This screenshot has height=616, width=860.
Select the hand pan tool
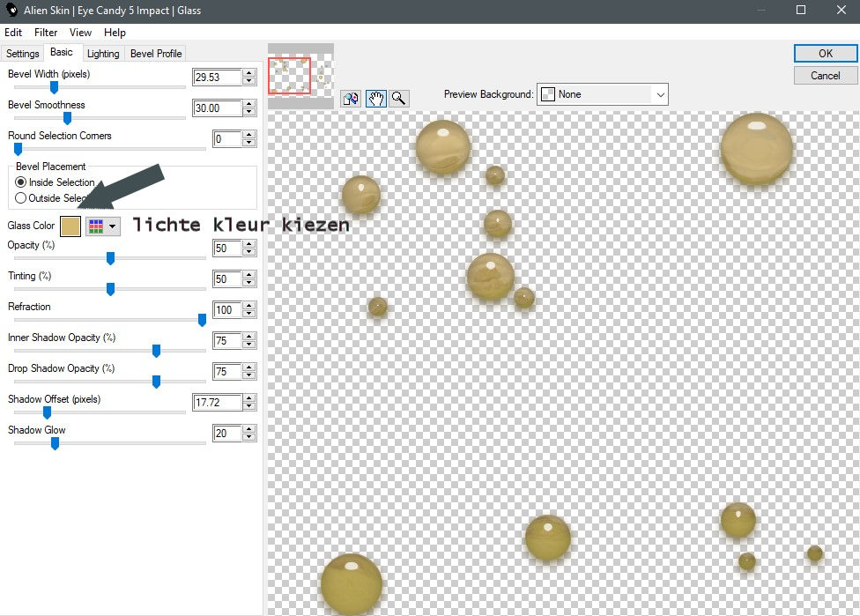[x=375, y=98]
